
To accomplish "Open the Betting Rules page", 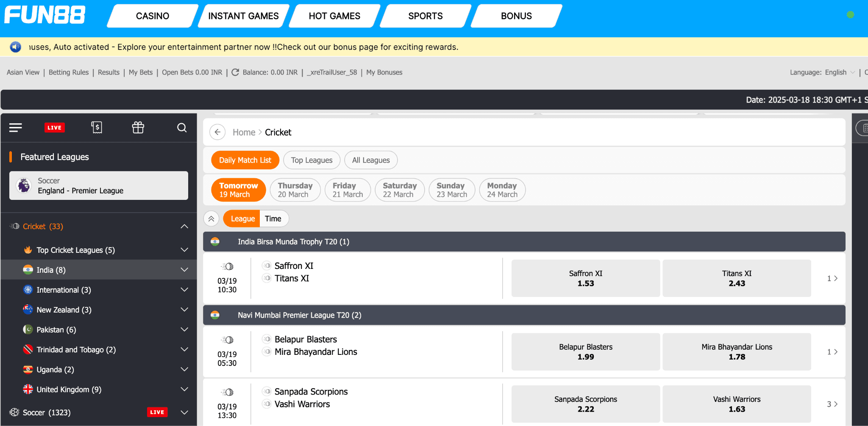I will coord(68,72).
